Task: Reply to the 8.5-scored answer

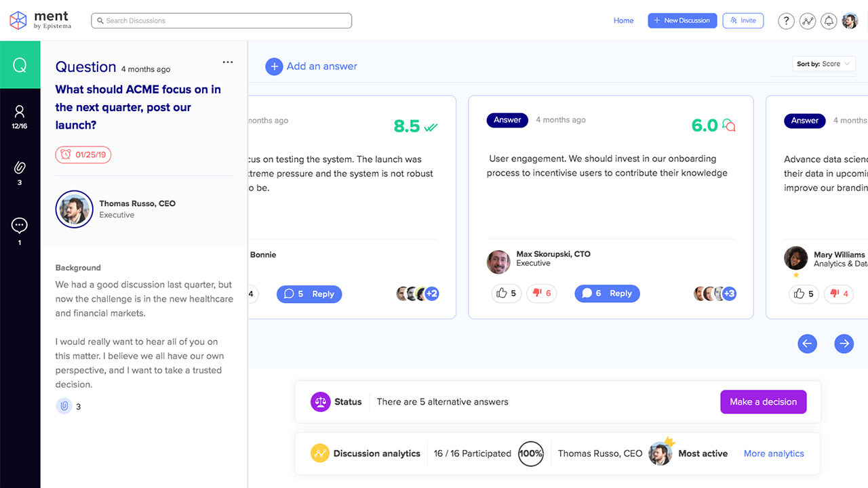Action: (309, 294)
